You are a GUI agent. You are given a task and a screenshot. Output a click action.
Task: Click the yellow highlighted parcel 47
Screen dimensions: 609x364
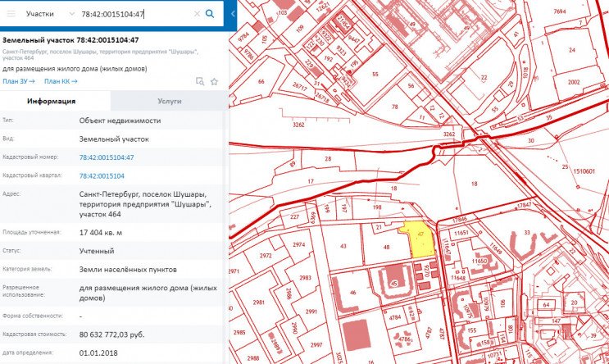[419, 239]
